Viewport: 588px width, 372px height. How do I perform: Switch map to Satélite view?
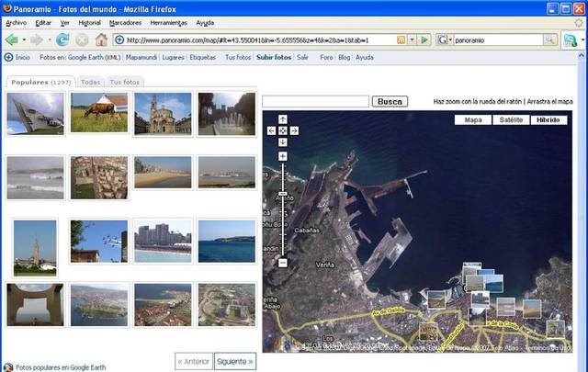click(x=511, y=120)
